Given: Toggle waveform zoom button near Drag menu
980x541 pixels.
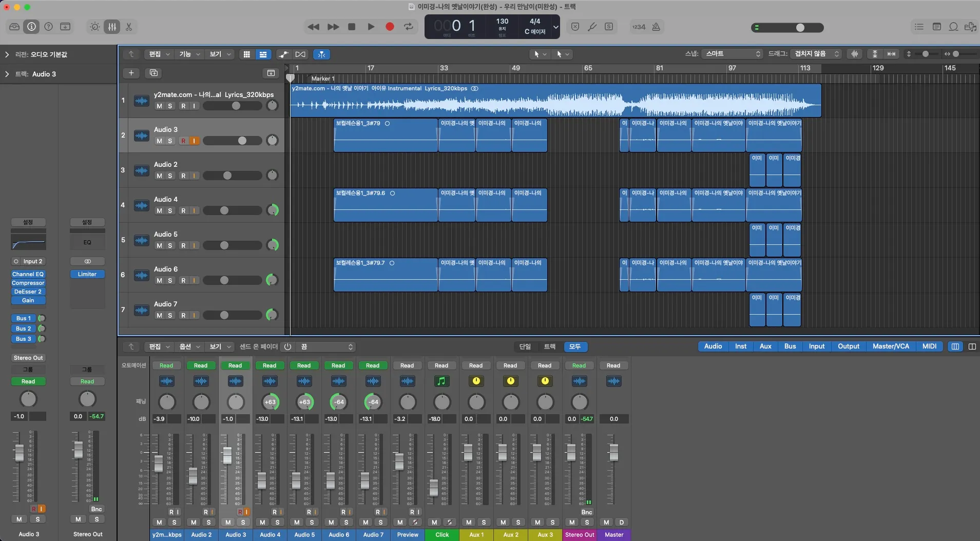Looking at the screenshot, I should (x=855, y=54).
